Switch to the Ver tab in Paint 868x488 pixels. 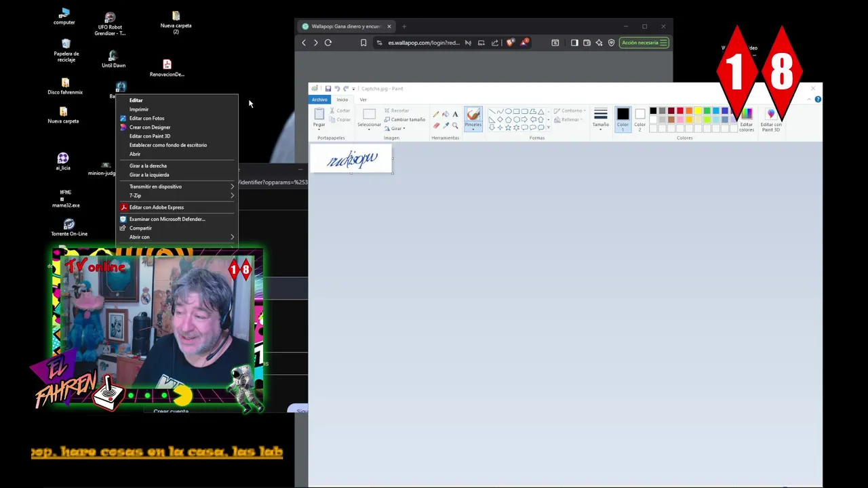click(x=363, y=100)
